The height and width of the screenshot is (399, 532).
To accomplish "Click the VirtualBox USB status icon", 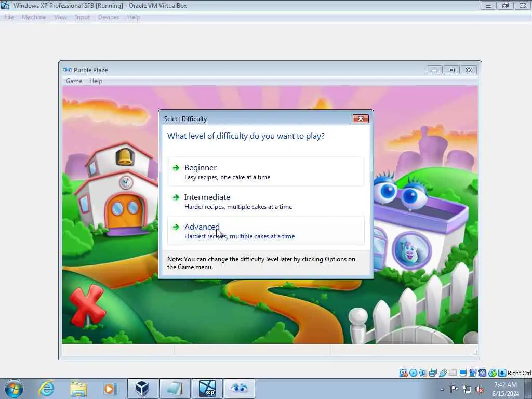I will 443,373.
